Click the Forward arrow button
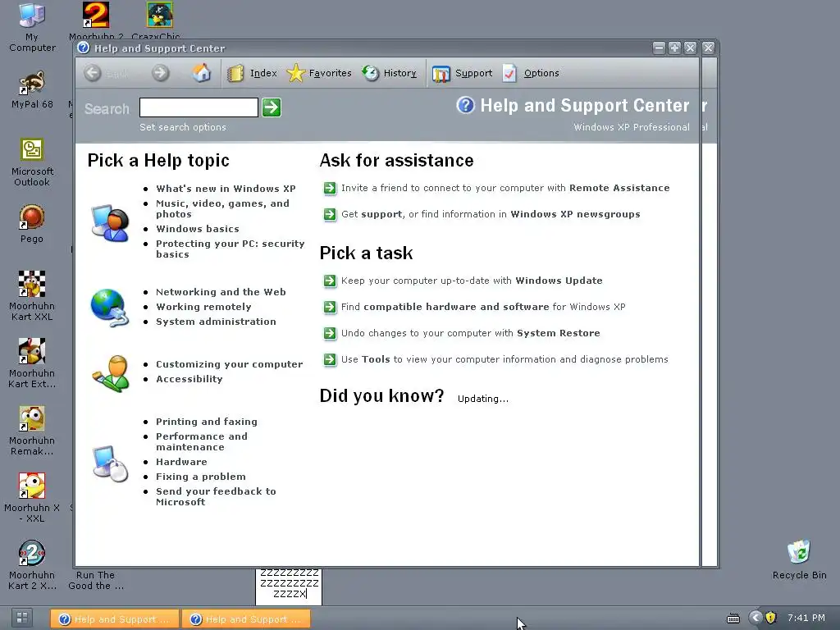 pyautogui.click(x=160, y=73)
